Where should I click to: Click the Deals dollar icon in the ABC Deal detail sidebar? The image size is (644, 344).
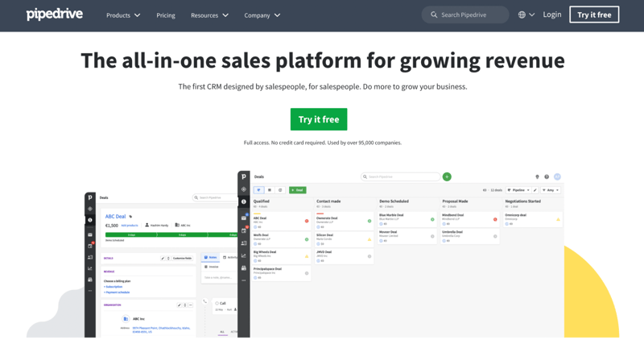point(90,220)
